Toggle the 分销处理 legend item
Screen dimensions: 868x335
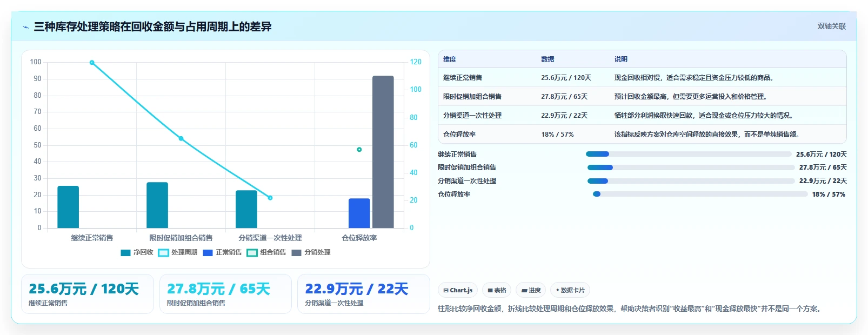click(311, 252)
